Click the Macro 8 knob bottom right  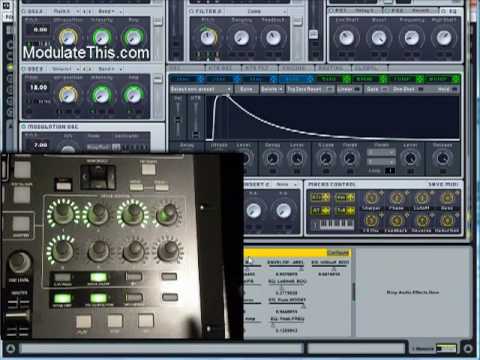[448, 220]
